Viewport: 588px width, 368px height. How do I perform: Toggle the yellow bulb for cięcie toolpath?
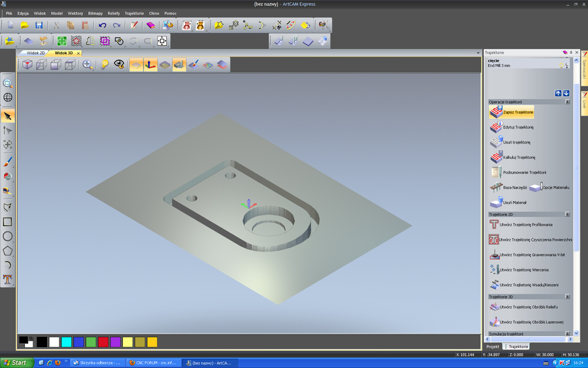[x=562, y=66]
